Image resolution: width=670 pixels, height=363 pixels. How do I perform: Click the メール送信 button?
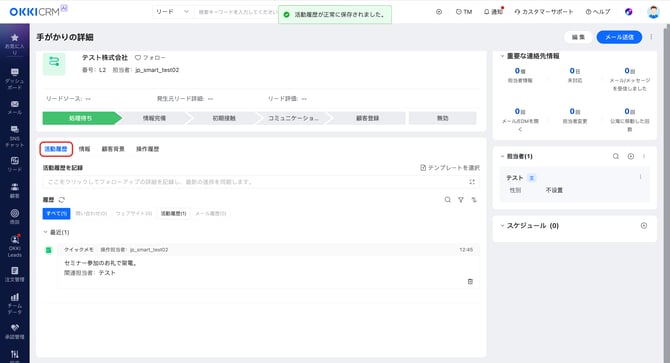(619, 37)
